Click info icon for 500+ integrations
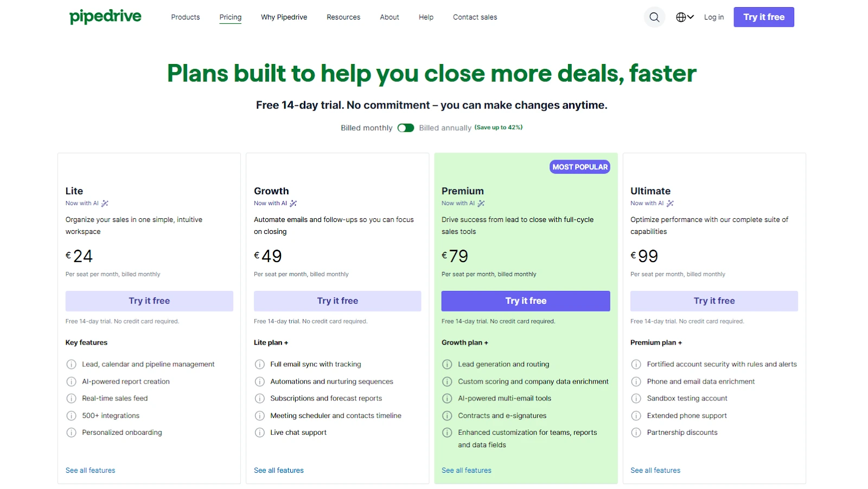The image size is (868, 489). coord(71,416)
